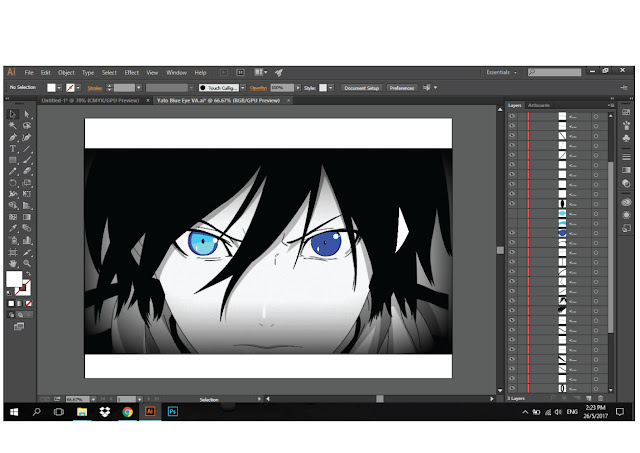Choose the Lasso tool
The height and width of the screenshot is (453, 640).
click(x=27, y=126)
